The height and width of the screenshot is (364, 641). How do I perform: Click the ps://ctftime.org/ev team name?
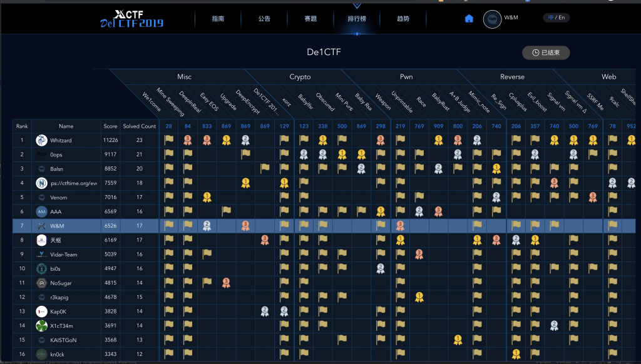(x=74, y=183)
